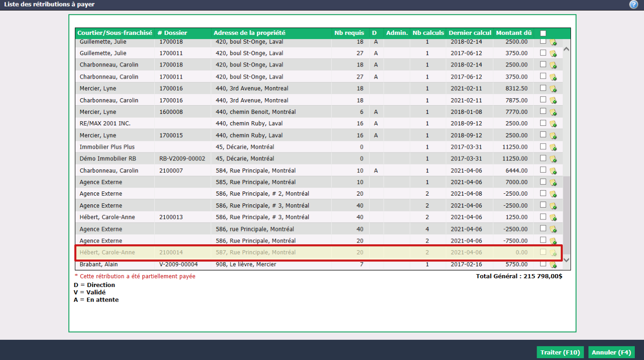644x360 pixels.
Task: Click scrollbar up arrow of the list
Action: pyautogui.click(x=566, y=49)
